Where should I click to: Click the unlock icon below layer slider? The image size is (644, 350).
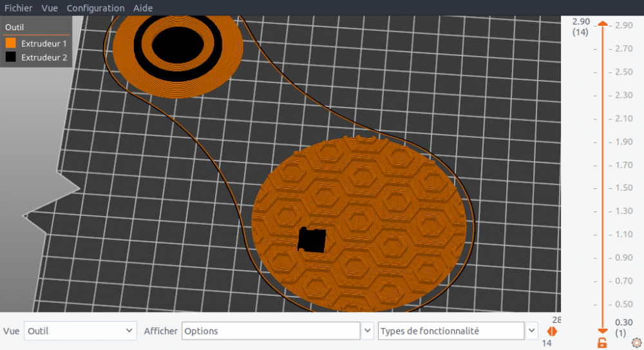tap(602, 343)
